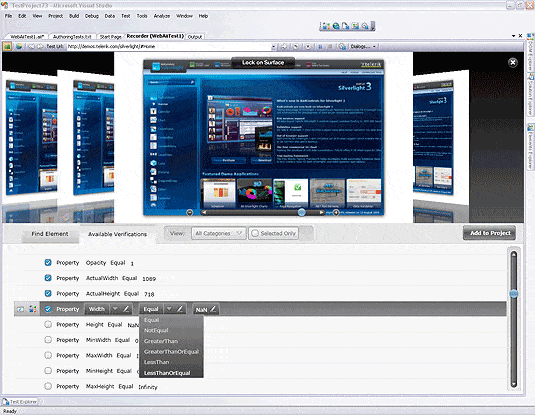This screenshot has width=535, height=415.
Task: Check the MaxHeight Equal Infinity verification
Action: [x=48, y=386]
